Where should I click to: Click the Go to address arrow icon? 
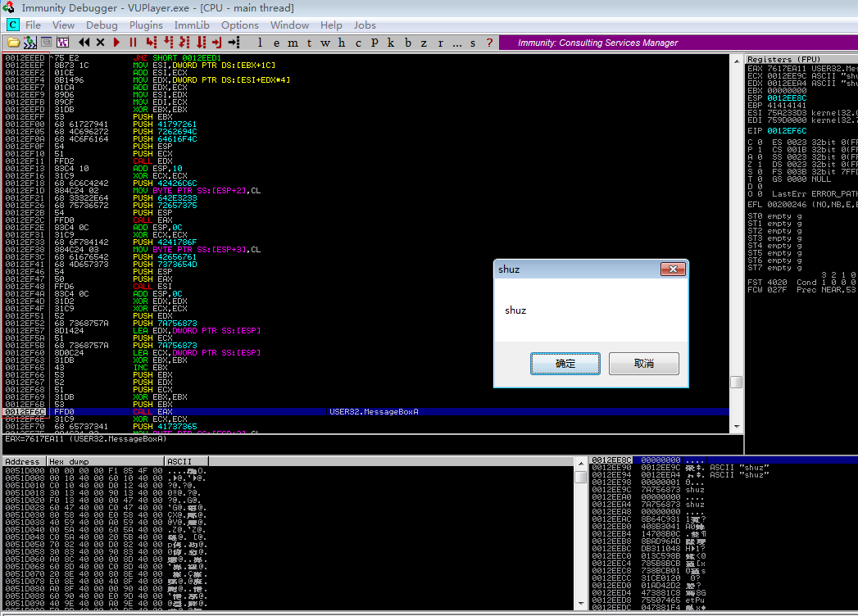(234, 43)
